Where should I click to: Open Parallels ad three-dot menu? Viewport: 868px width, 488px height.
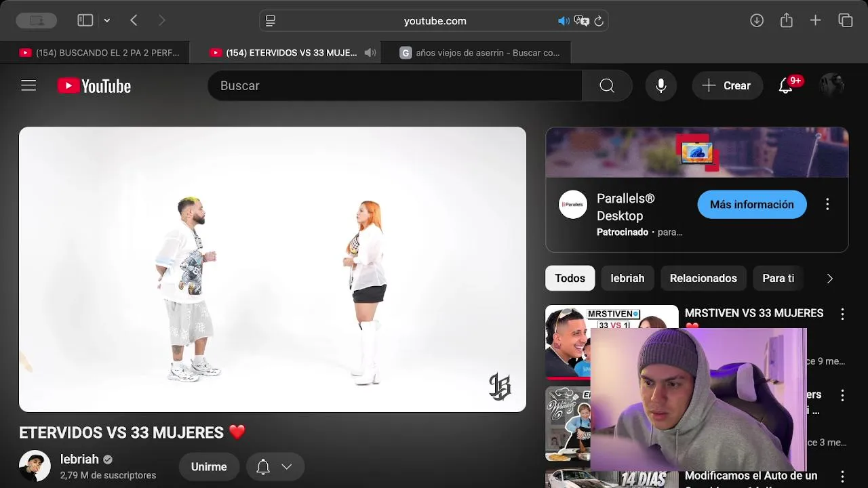coord(827,204)
